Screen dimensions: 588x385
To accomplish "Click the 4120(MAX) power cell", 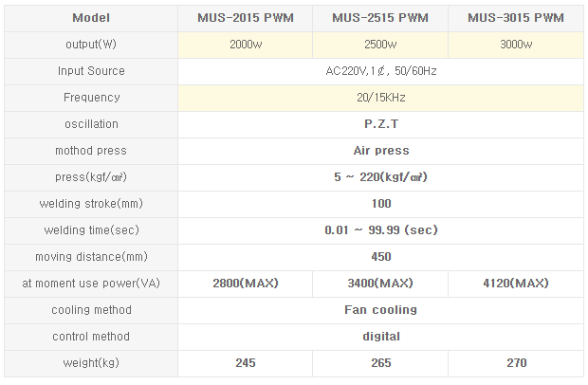I will click(x=516, y=284).
